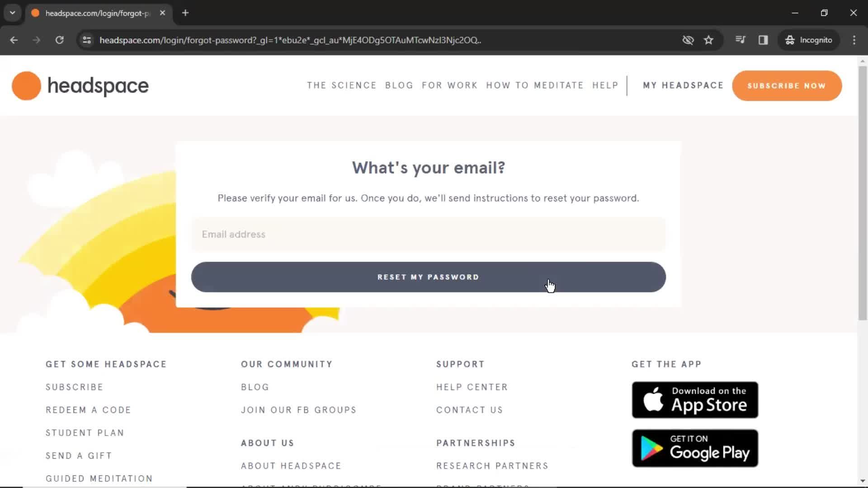Screen dimensions: 868x488
Task: Click the new tab plus button
Action: click(x=185, y=13)
